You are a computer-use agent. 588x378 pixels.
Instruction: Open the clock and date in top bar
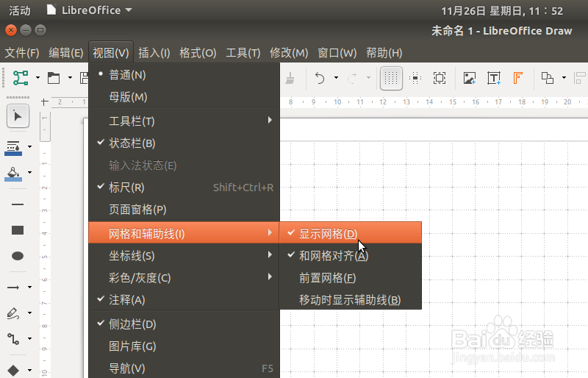point(502,11)
